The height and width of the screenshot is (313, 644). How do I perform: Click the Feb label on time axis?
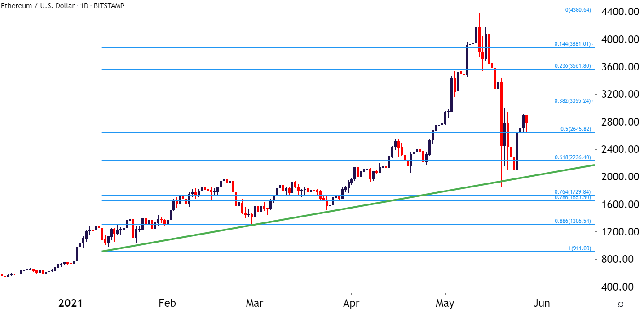[168, 303]
